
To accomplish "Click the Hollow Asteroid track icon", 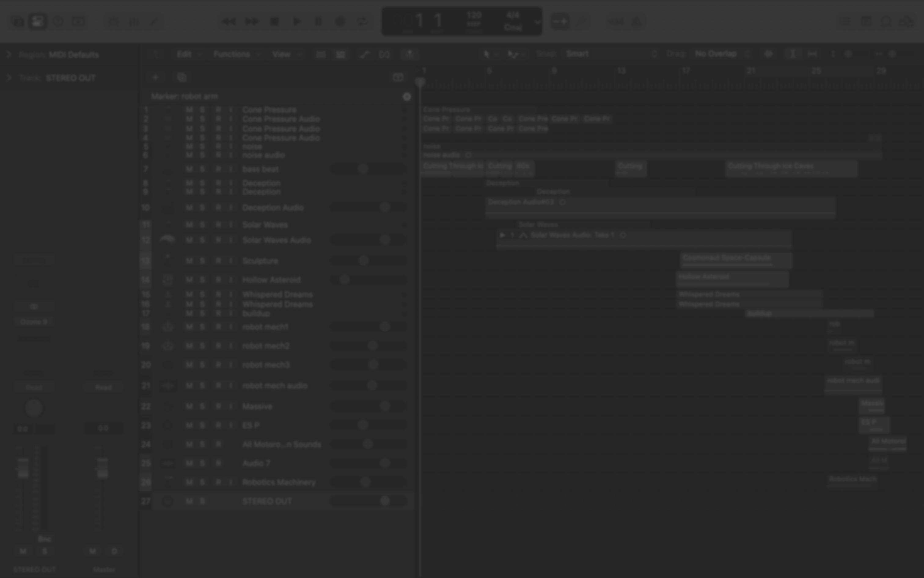I will (168, 280).
